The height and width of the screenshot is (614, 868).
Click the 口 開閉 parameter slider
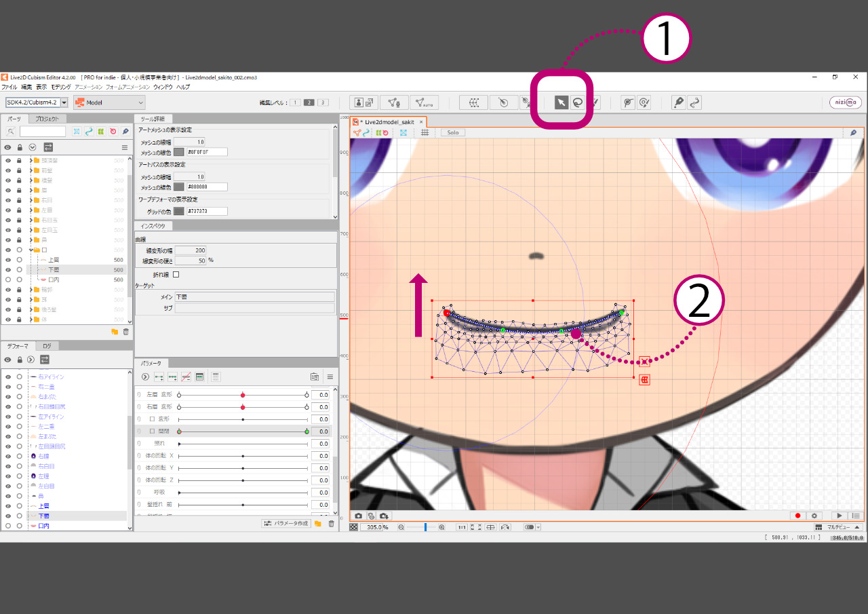[x=243, y=431]
